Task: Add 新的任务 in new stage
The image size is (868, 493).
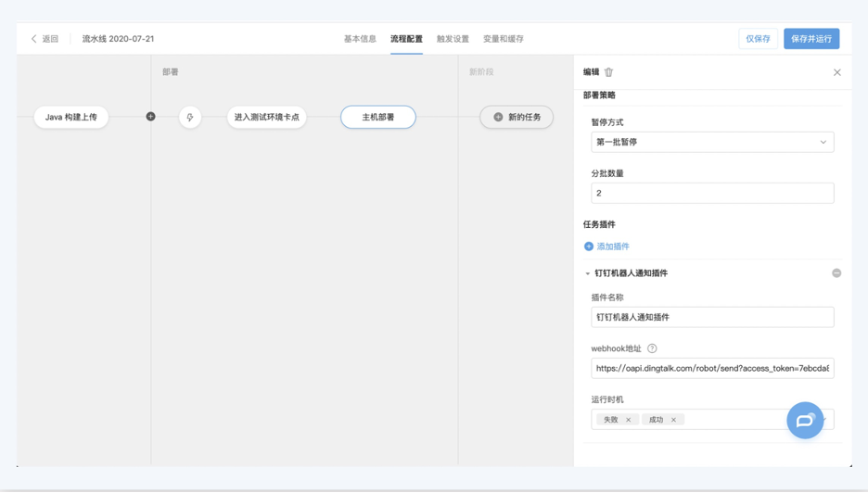Action: (x=517, y=118)
